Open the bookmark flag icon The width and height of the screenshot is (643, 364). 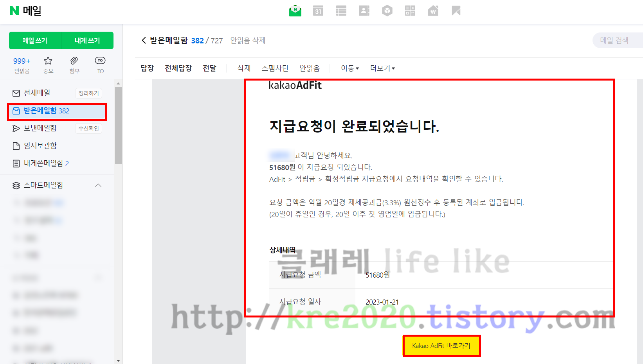[x=456, y=11]
